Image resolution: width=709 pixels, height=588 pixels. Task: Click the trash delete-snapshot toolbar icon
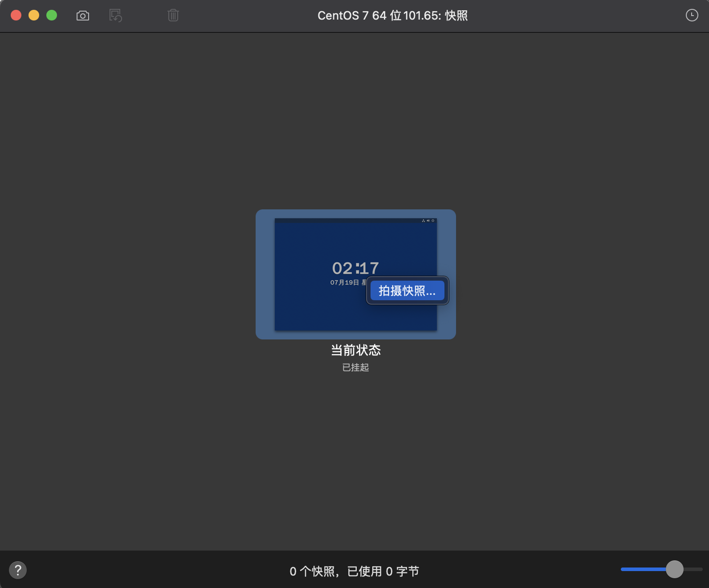pyautogui.click(x=173, y=16)
